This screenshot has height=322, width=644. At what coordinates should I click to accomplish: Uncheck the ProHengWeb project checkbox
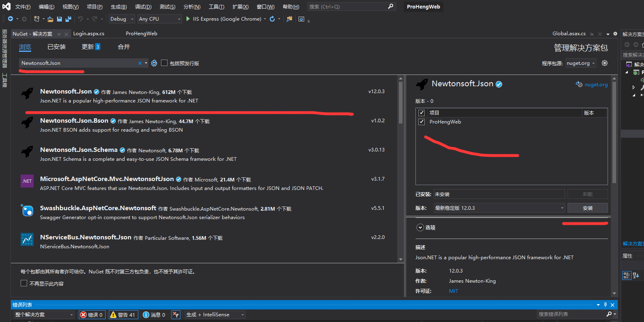coord(422,122)
